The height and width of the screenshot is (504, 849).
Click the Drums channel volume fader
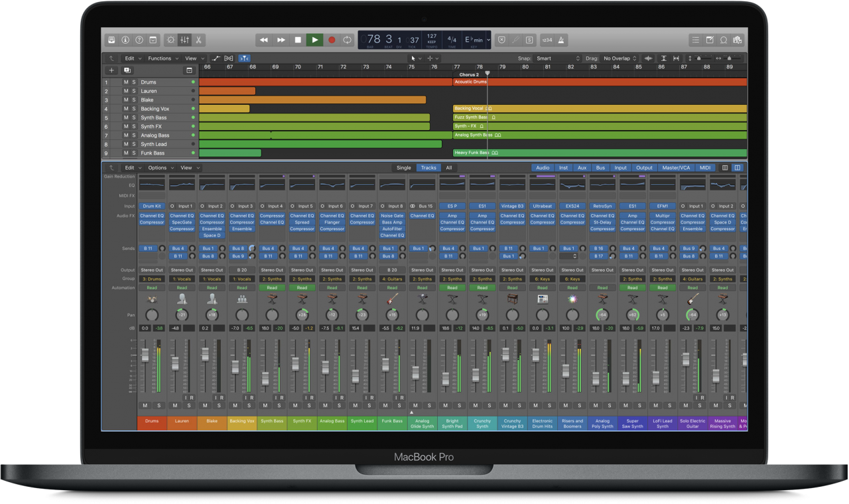pos(145,355)
